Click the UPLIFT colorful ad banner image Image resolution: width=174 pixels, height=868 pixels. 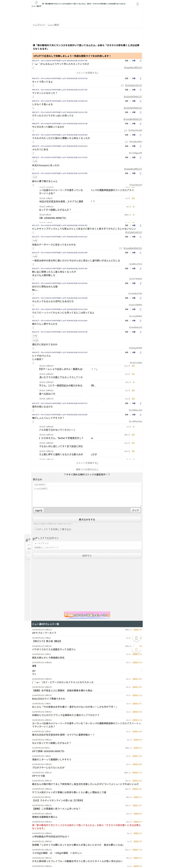(x=87, y=615)
